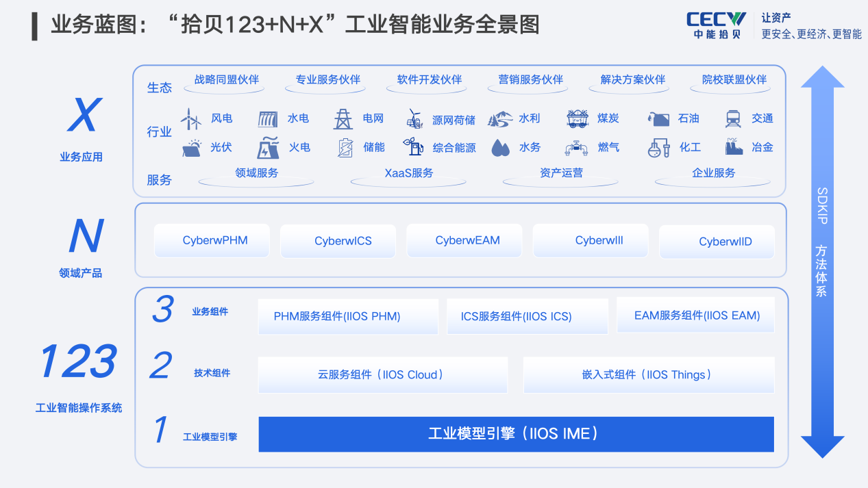The width and height of the screenshot is (868, 488).
Task: Click the EAM服务组件(IIOS EAM) box
Action: [696, 316]
